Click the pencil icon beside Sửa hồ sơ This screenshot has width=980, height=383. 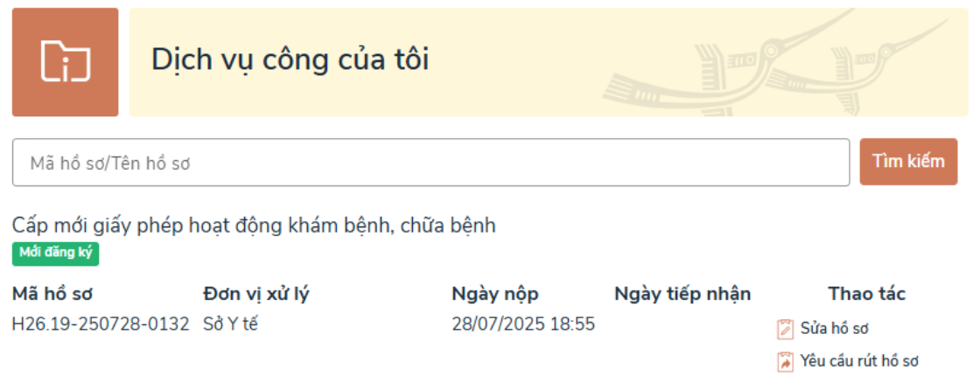pos(784,329)
